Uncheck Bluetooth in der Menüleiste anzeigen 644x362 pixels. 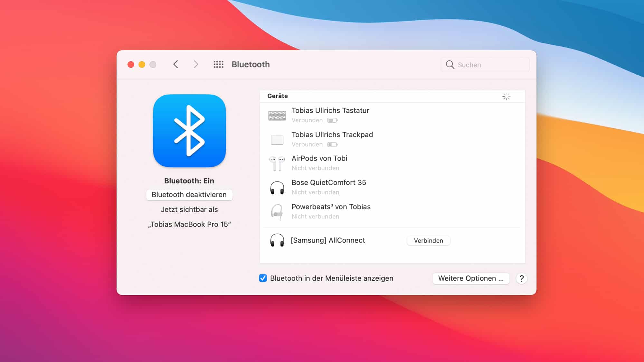coord(263,278)
